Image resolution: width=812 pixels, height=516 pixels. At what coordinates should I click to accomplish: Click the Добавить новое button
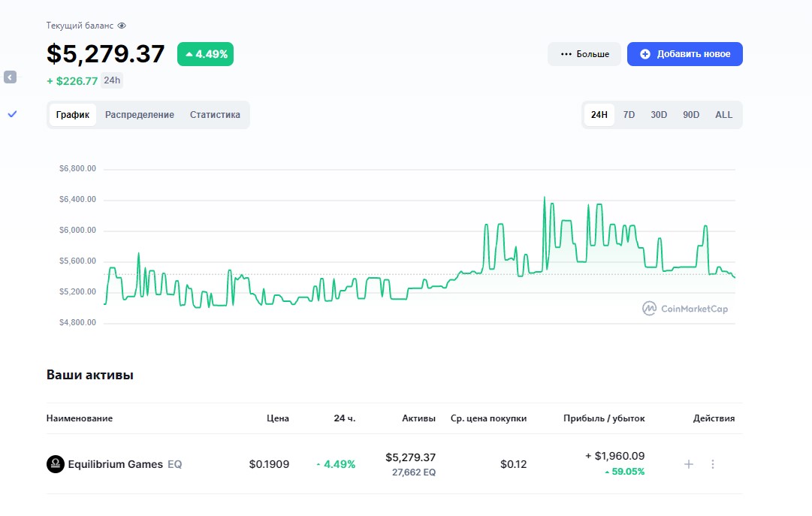click(684, 54)
